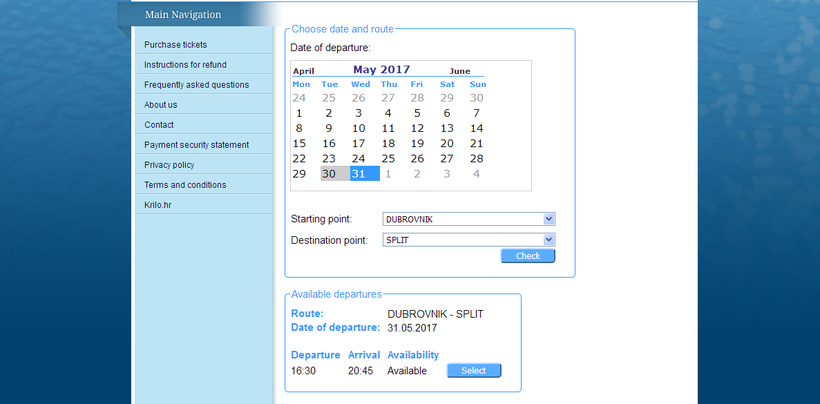The height and width of the screenshot is (404, 820).
Task: Pick May 31 in the calendar
Action: click(358, 174)
